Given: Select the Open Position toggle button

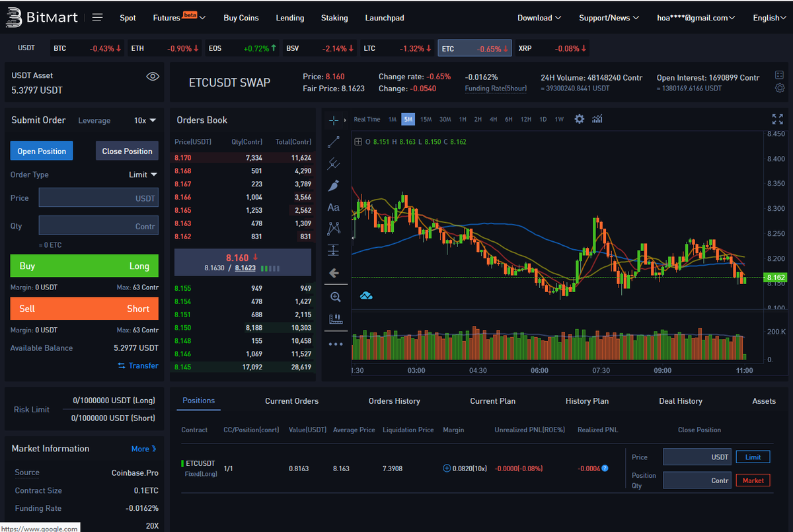Looking at the screenshot, I should tap(42, 151).
